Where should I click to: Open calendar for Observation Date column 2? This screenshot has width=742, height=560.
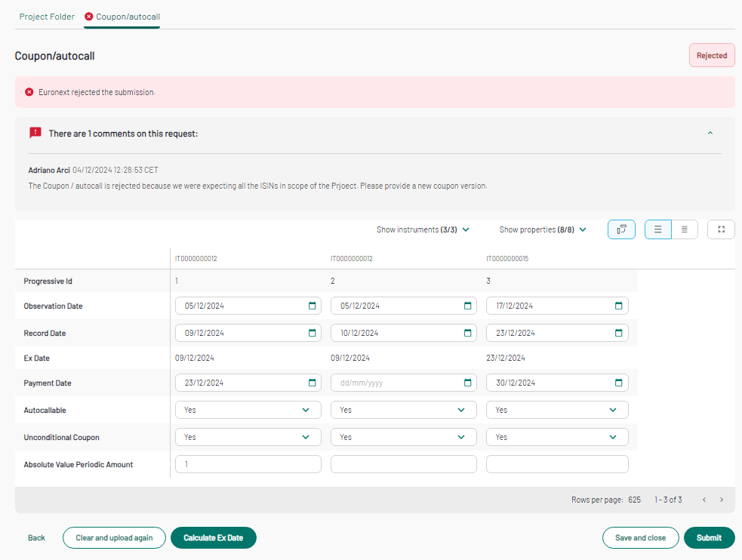467,306
